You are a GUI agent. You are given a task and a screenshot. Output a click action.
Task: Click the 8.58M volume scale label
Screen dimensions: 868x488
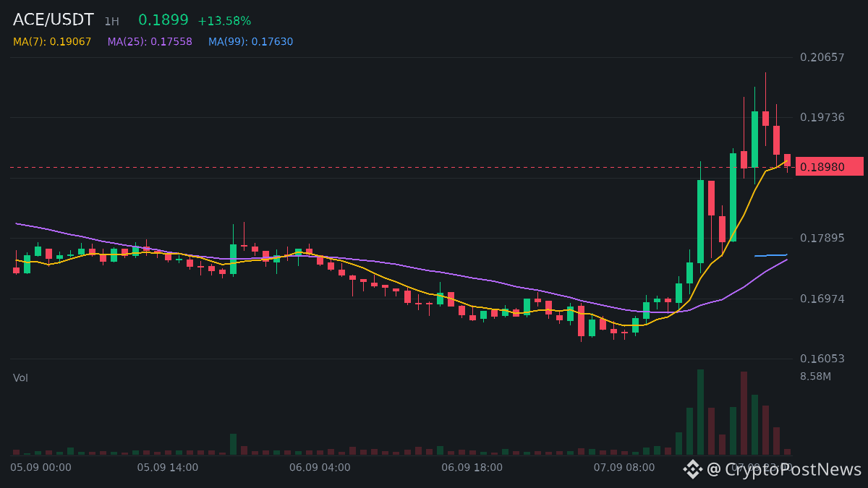coord(815,377)
